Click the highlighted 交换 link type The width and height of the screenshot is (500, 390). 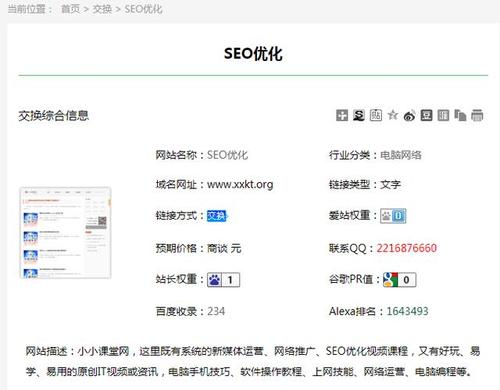(217, 216)
